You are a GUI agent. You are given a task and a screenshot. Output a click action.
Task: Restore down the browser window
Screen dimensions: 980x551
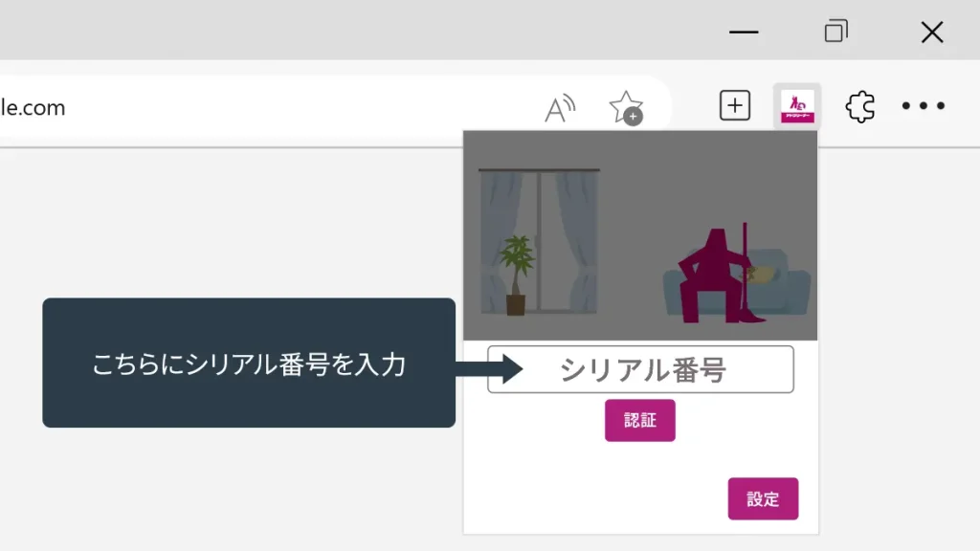pyautogui.click(x=835, y=32)
